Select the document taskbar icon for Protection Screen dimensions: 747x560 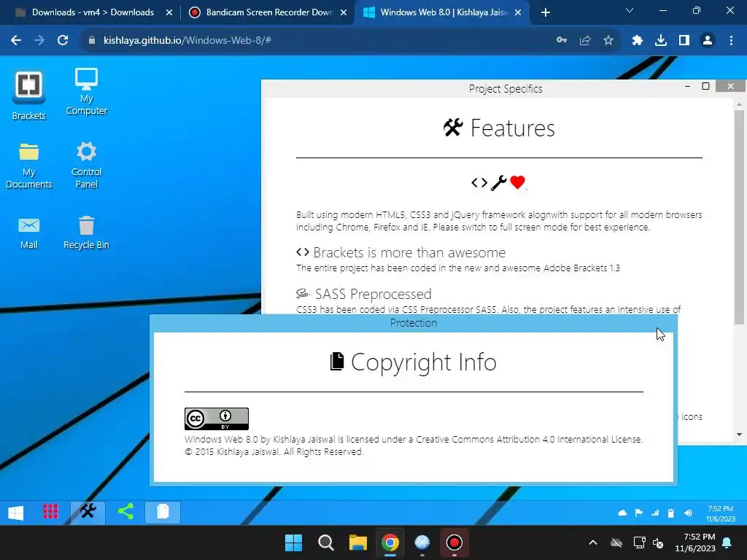click(x=163, y=512)
